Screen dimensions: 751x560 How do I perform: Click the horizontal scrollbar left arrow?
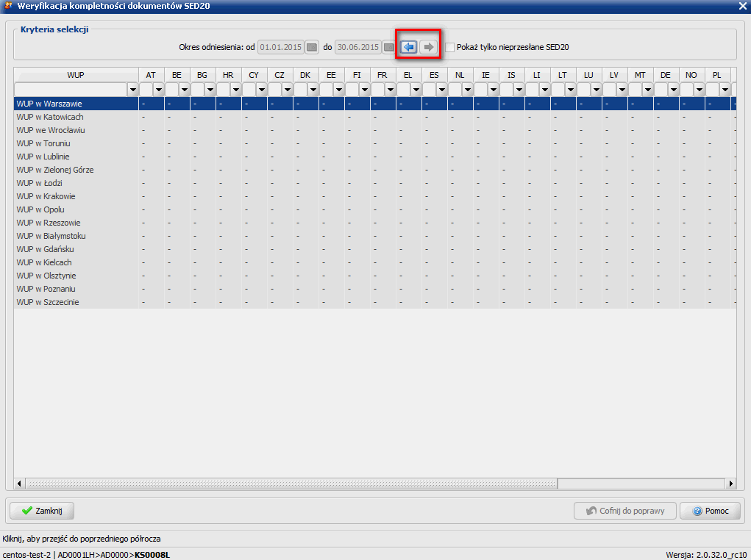pos(19,484)
